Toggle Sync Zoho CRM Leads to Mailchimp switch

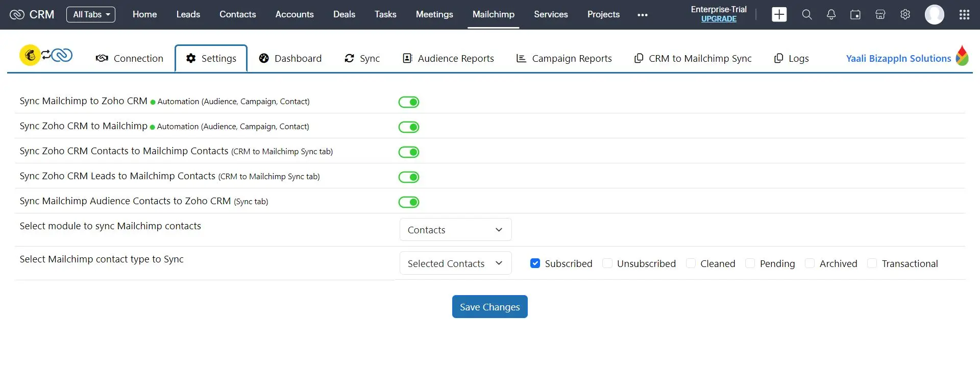coord(409,177)
